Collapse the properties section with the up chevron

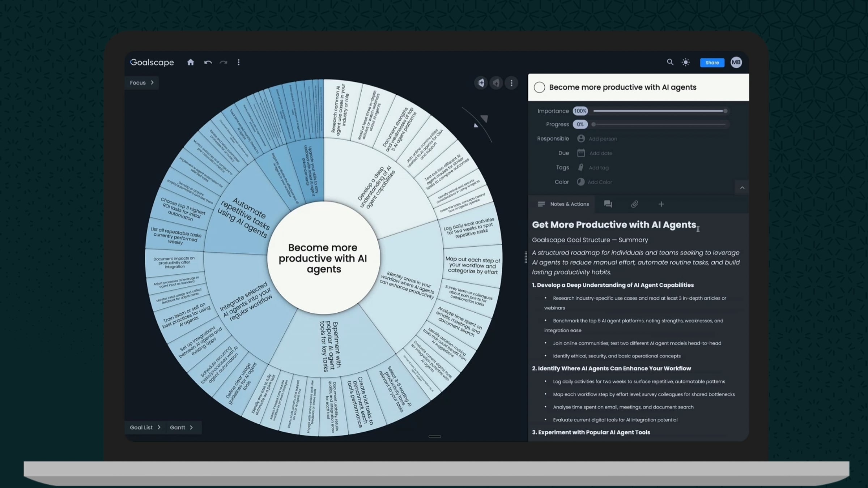(742, 188)
